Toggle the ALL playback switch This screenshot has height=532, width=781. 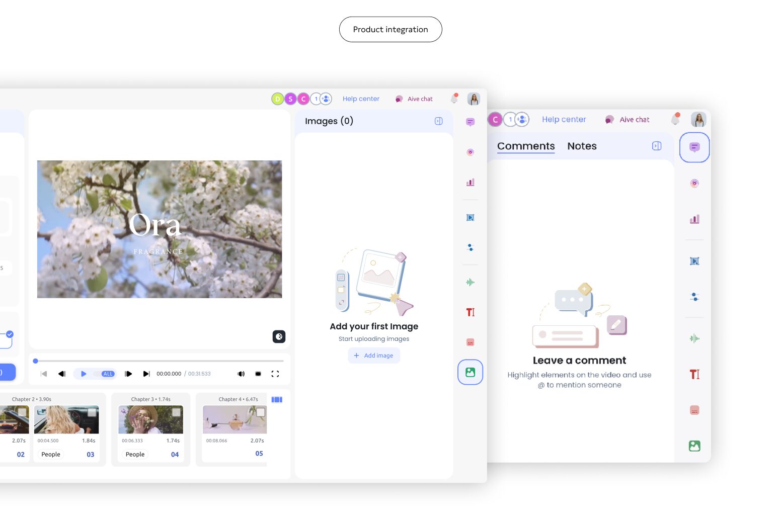tap(105, 374)
